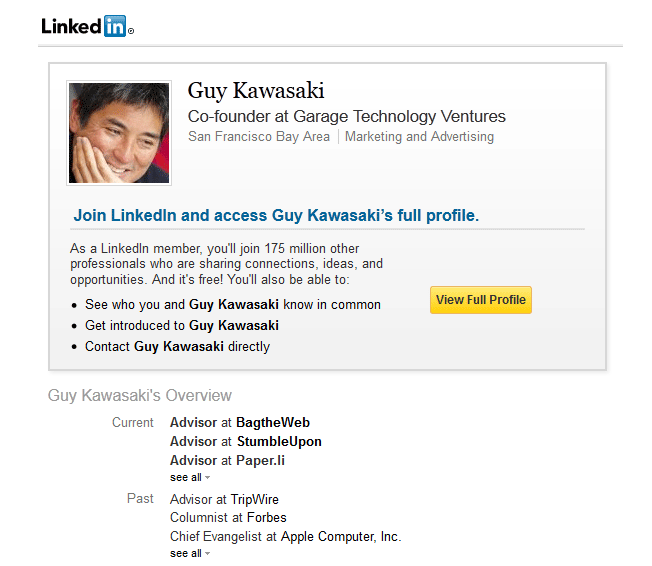Click Advisor at TripWire entry
This screenshot has height=566, width=652.
[224, 499]
